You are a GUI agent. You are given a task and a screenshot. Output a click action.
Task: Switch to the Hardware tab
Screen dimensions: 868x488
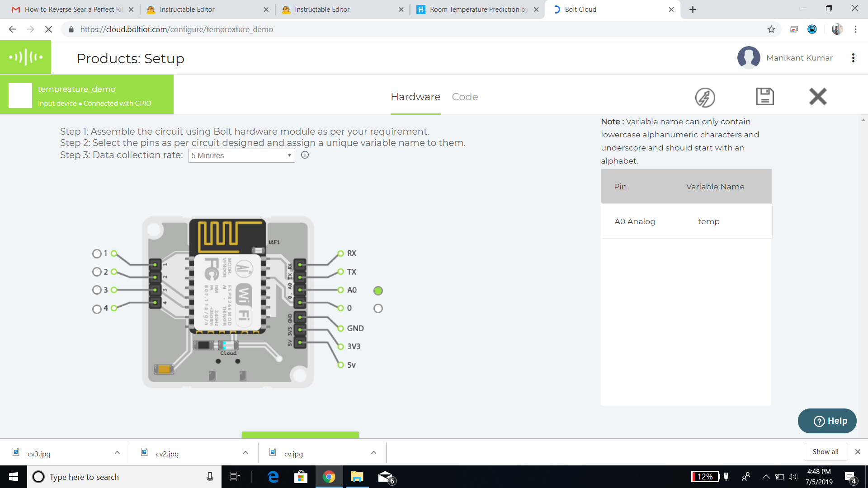pos(415,97)
